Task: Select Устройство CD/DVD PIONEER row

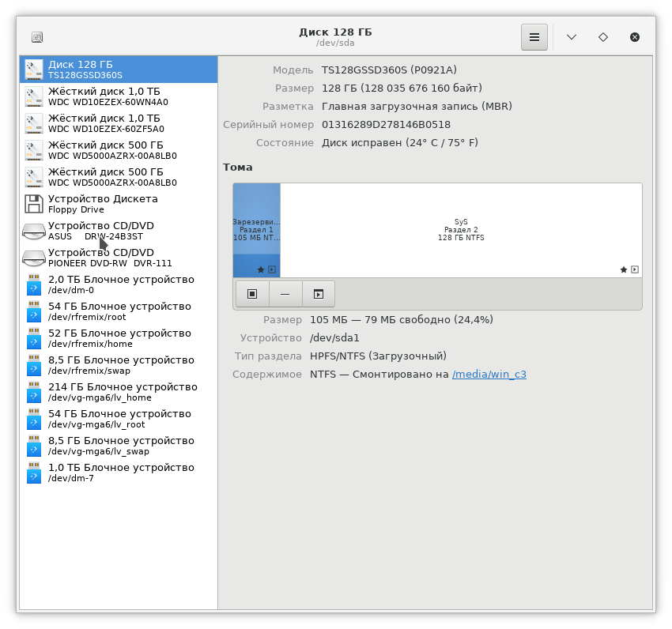Action: coord(119,258)
